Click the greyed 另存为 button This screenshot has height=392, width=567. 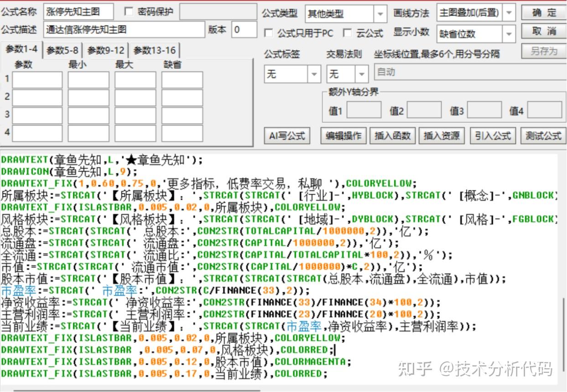[x=544, y=51]
